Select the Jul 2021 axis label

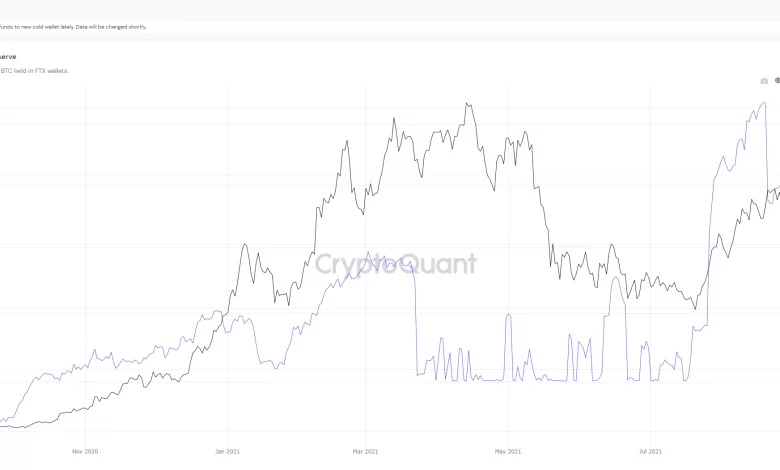[x=650, y=451]
